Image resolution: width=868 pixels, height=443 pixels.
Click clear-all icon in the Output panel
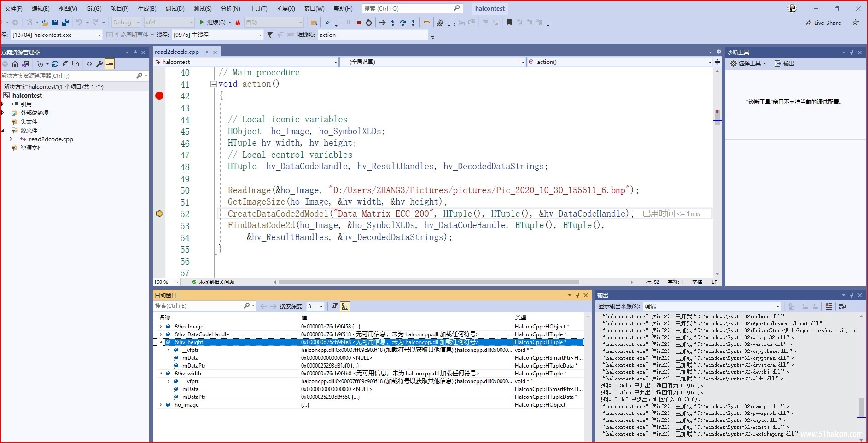829,306
